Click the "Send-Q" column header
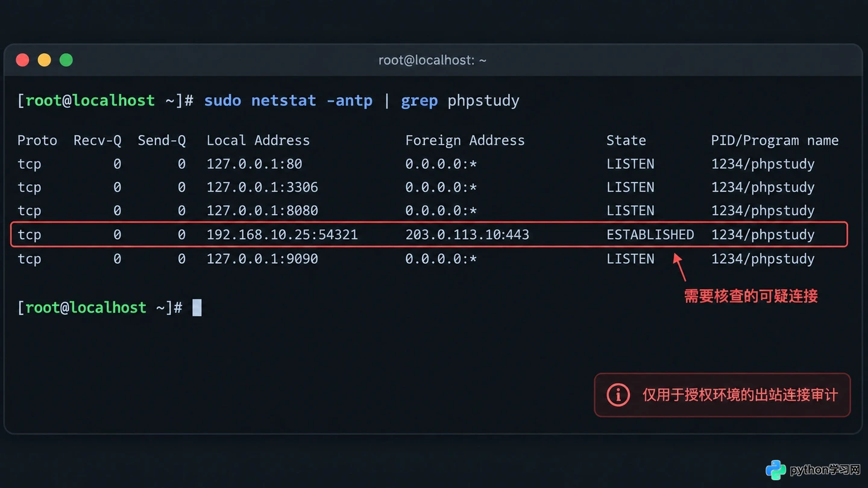The height and width of the screenshot is (488, 868). [162, 140]
